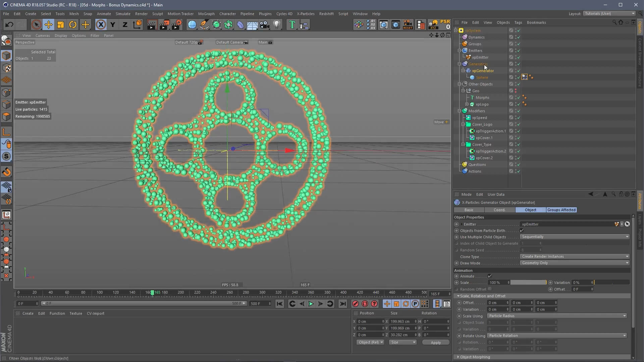Add a light object from toolbar

tap(277, 24)
